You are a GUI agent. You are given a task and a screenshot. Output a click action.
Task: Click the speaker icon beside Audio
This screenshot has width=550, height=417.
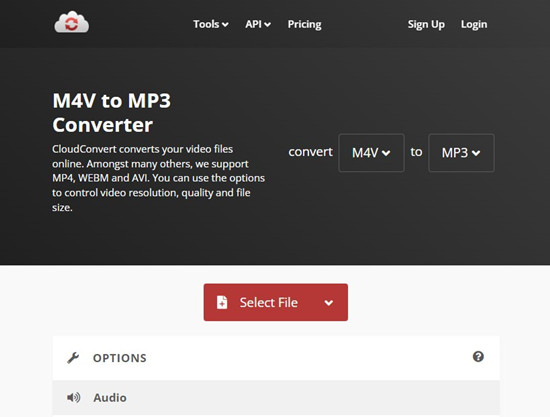pyautogui.click(x=74, y=397)
